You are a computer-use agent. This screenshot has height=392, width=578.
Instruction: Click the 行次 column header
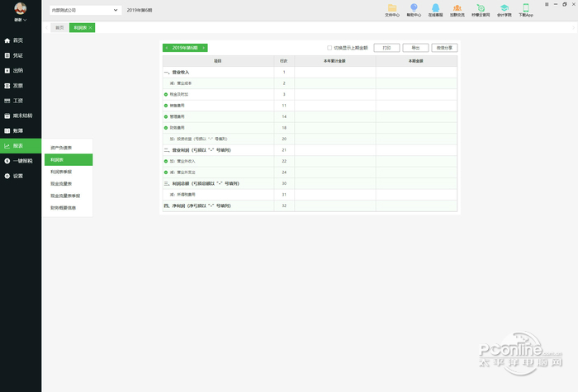pos(284,61)
